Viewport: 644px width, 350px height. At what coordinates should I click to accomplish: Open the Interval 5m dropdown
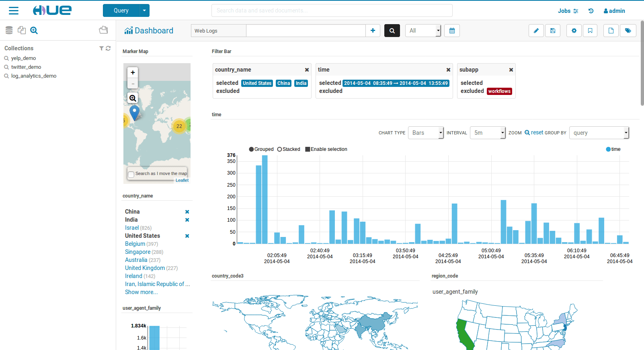(x=488, y=133)
